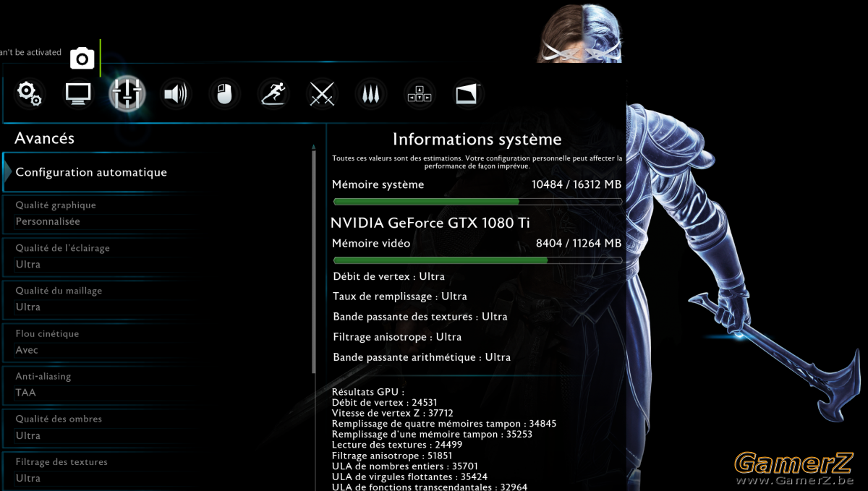Click Filtrage anisotrope : 51851 result
This screenshot has width=868, height=491.
(x=391, y=456)
